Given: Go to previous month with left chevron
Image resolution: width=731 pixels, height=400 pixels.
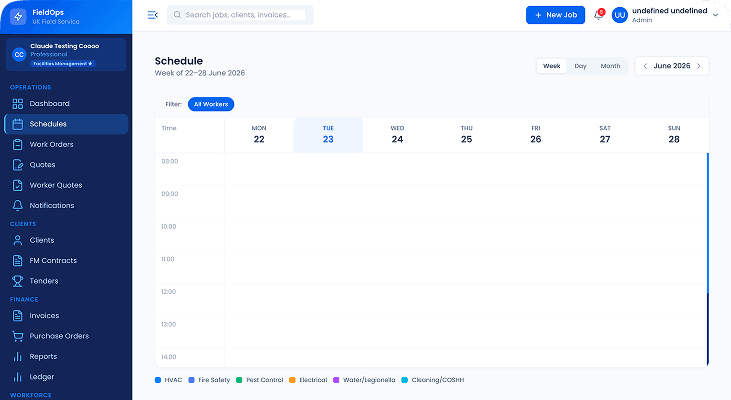Looking at the screenshot, I should click(645, 66).
